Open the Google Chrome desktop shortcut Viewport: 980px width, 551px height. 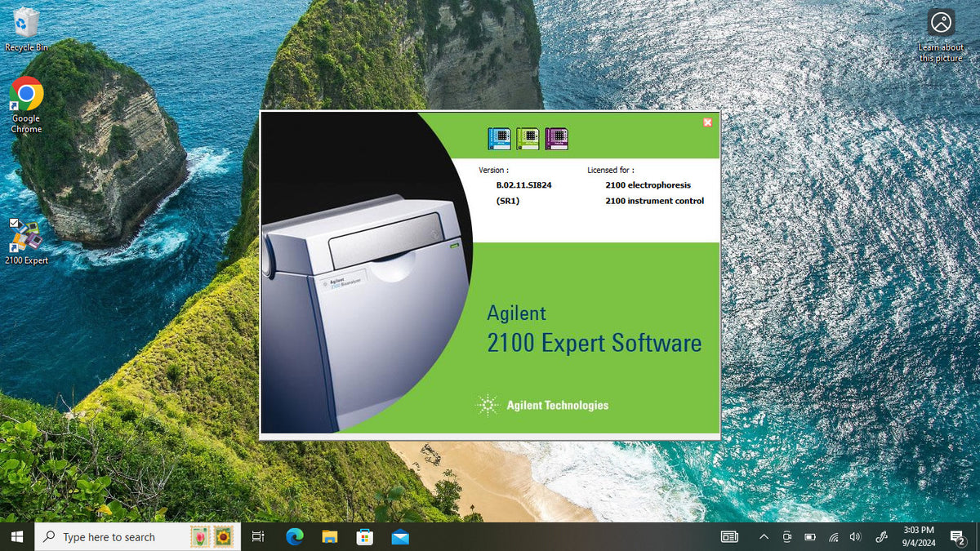click(26, 105)
